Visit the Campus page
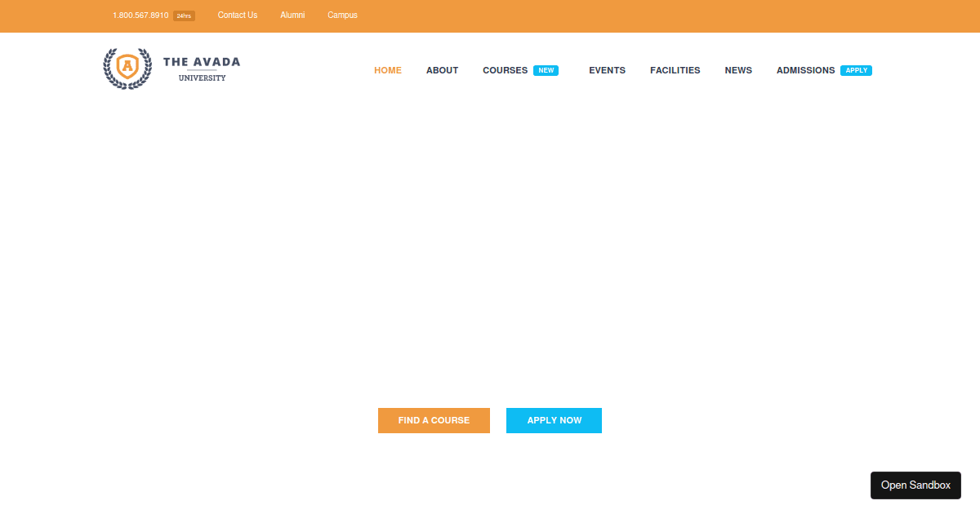Screen dimensions: 980x514 pos(342,15)
